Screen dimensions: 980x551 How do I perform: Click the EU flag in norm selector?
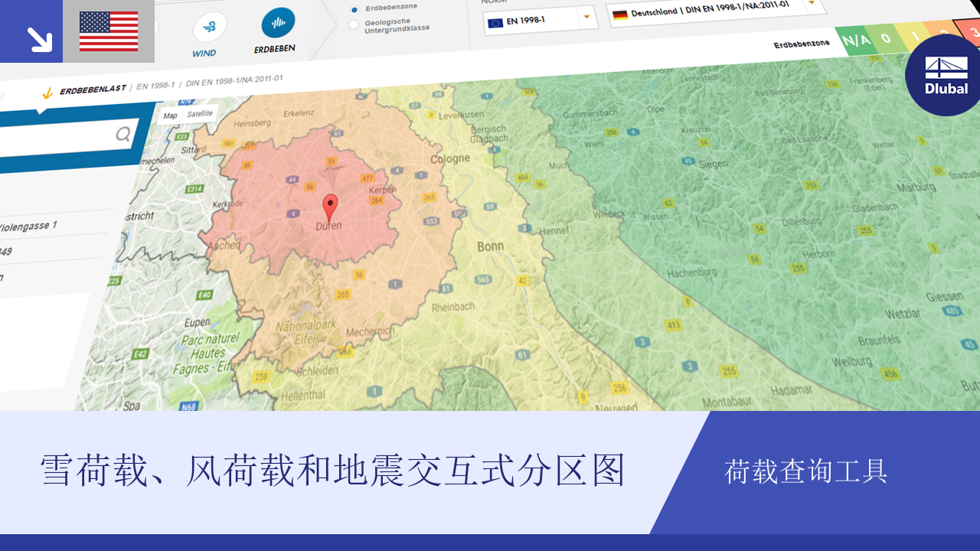point(495,22)
